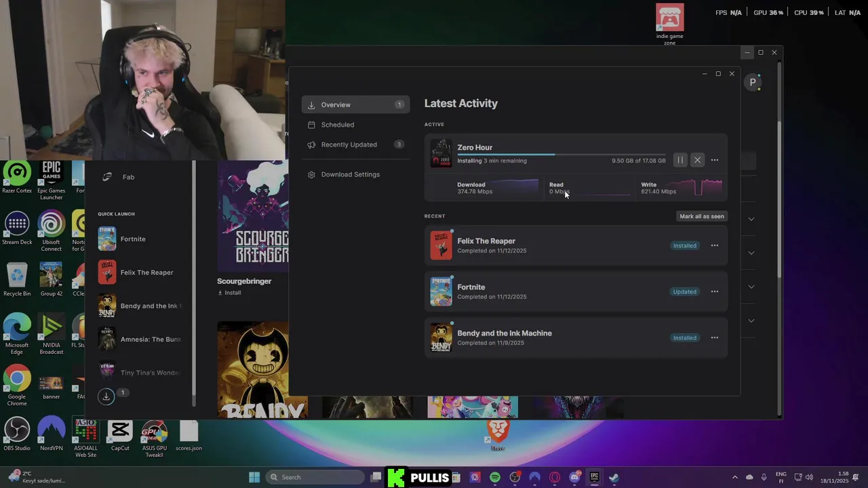The image size is (868, 488).
Task: Select the banner image on desktop
Action: click(51, 386)
